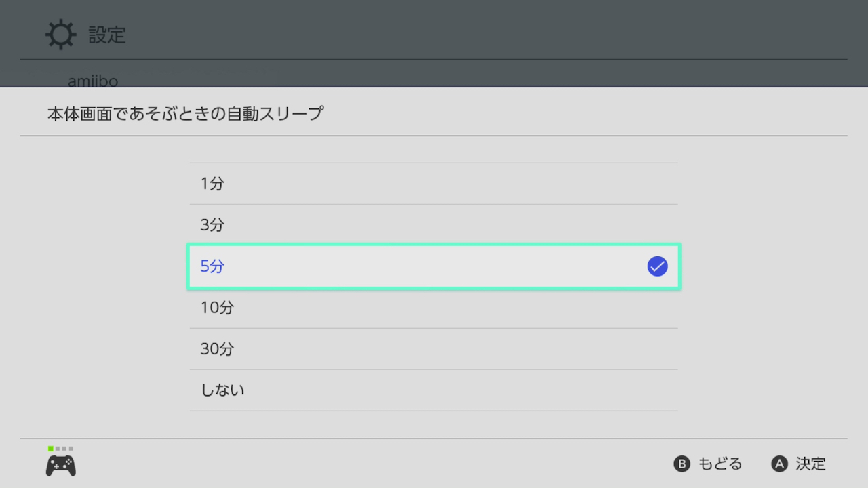The width and height of the screenshot is (868, 488).
Task: Click the 本体画面であそぶときの自動スリープ heading
Action: click(185, 113)
